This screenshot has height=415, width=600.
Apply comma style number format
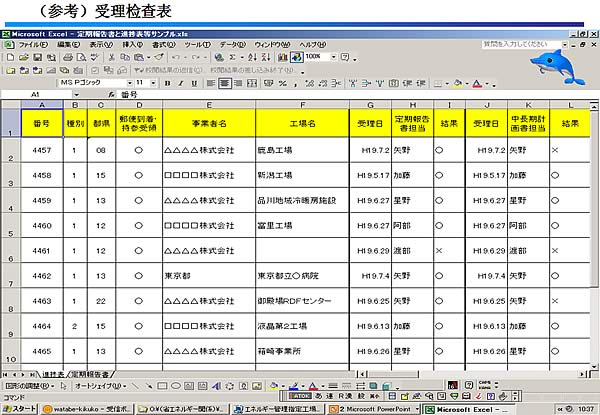295,83
